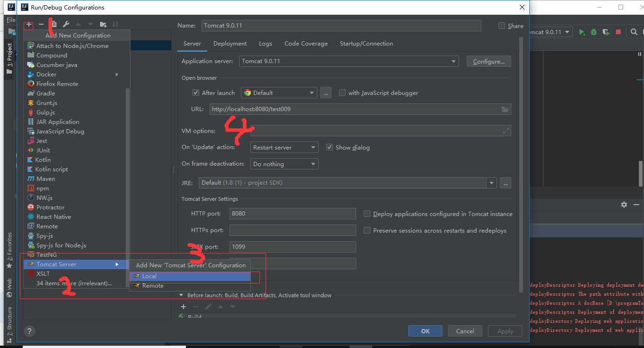Uncheck the After launch checkbox
Image resolution: width=644 pixels, height=348 pixels.
196,93
